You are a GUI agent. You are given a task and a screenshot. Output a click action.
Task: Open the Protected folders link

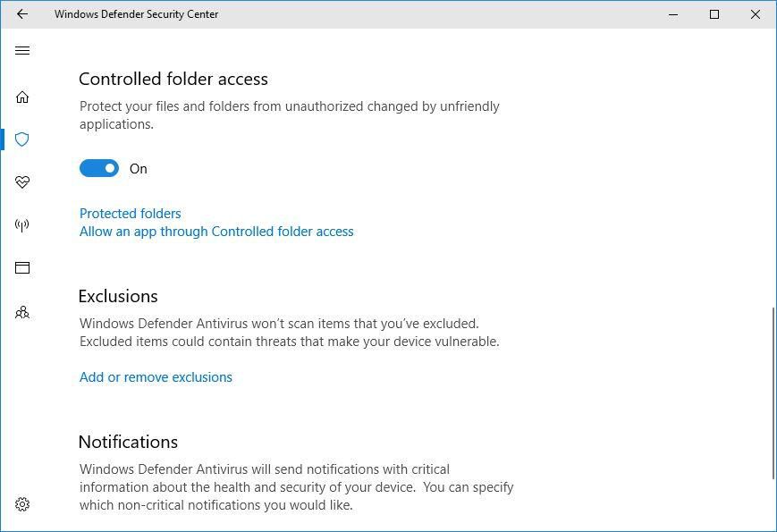click(131, 214)
